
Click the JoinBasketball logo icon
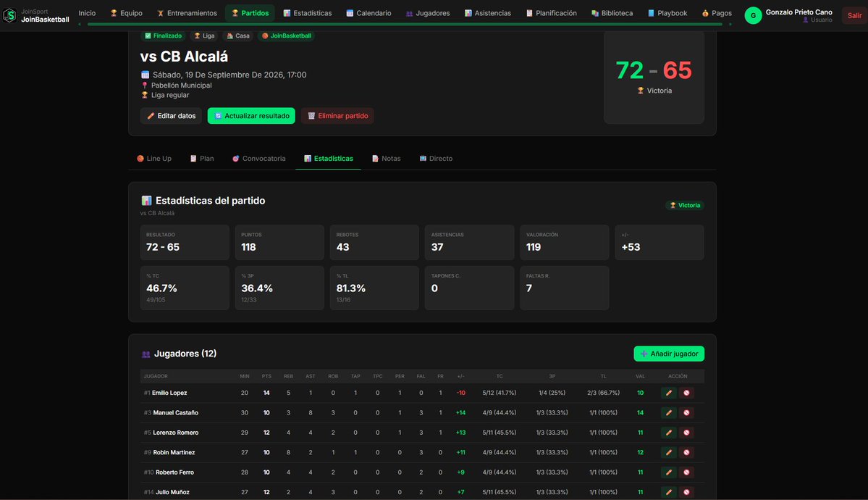(9, 15)
